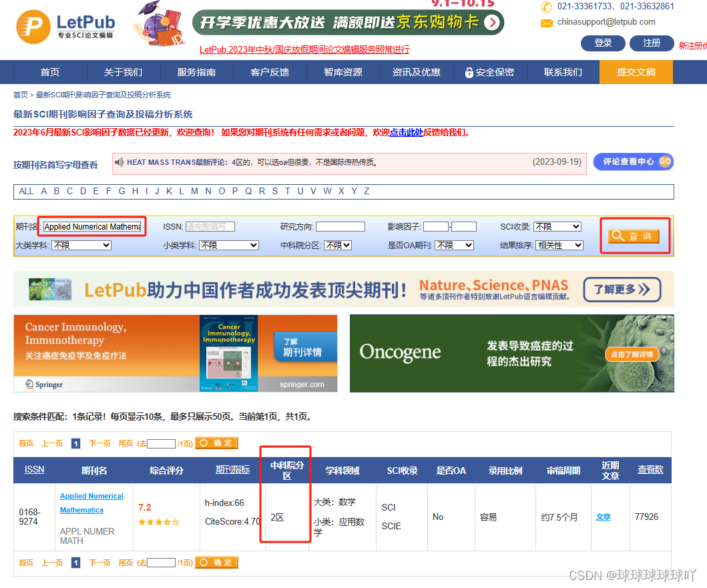Open the 文章 recent articles link

coord(604,517)
